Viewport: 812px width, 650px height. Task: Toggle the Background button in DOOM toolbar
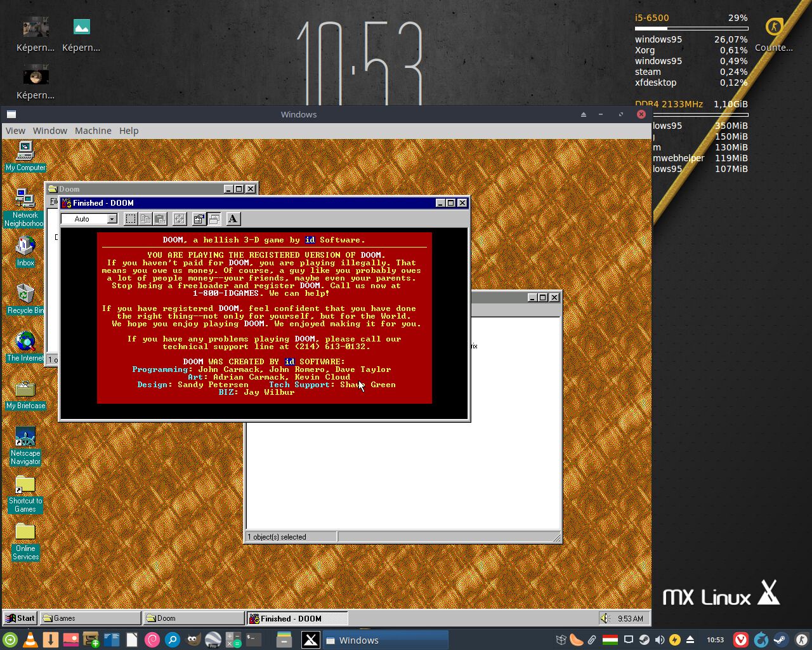(214, 219)
